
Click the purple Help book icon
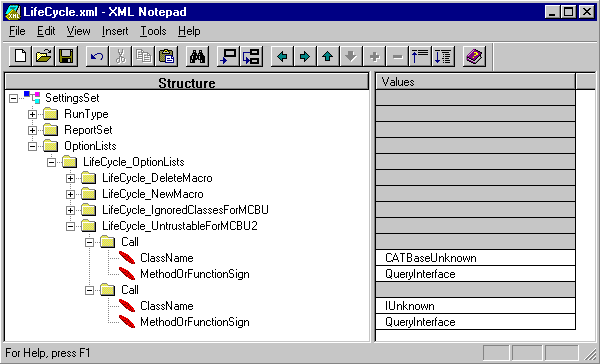point(474,57)
